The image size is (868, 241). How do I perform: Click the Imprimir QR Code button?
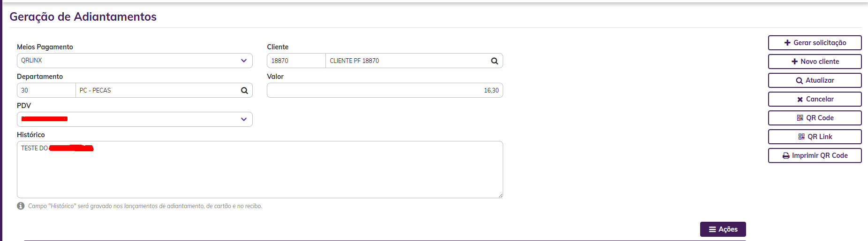pyautogui.click(x=815, y=155)
